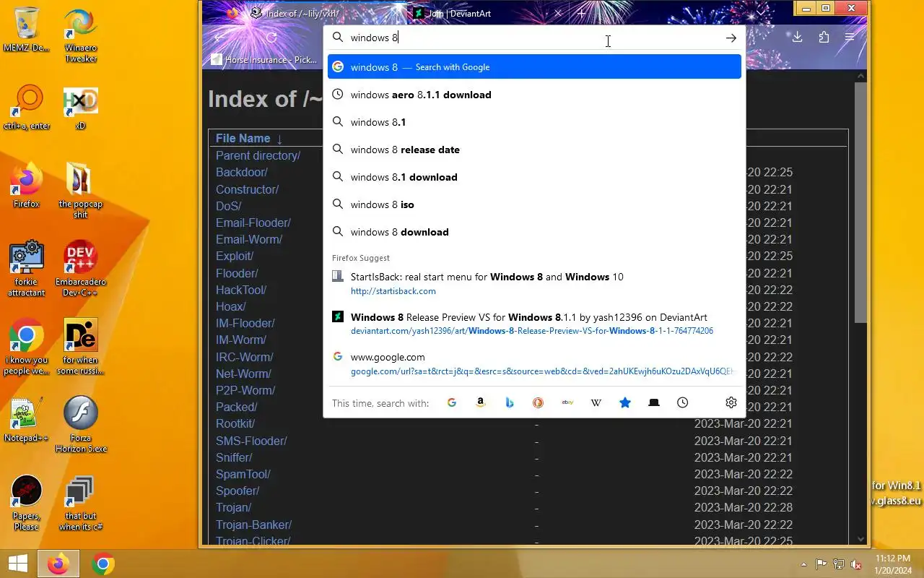Show hidden tray icons arrow

click(804, 564)
